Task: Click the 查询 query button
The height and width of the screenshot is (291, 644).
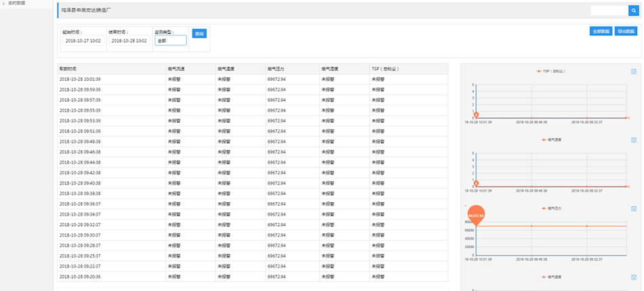Action: point(199,33)
